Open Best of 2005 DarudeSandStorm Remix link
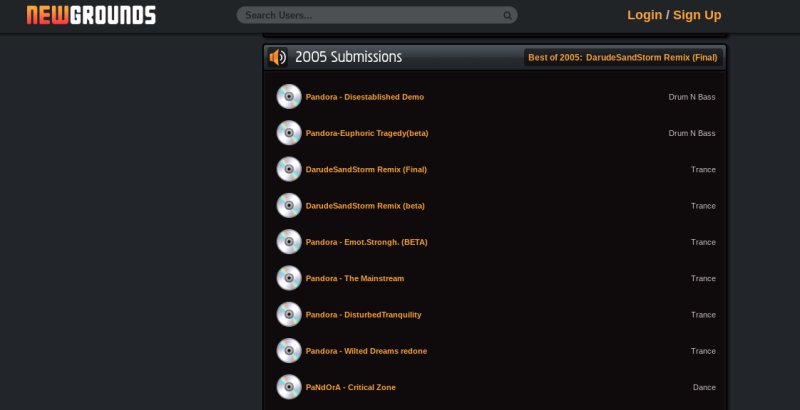The height and width of the screenshot is (410, 800). (x=622, y=57)
